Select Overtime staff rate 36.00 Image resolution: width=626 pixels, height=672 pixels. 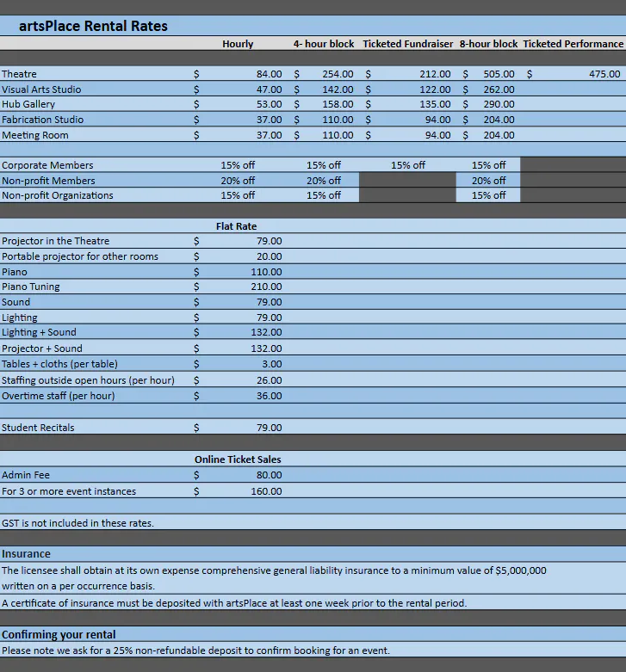coord(270,396)
